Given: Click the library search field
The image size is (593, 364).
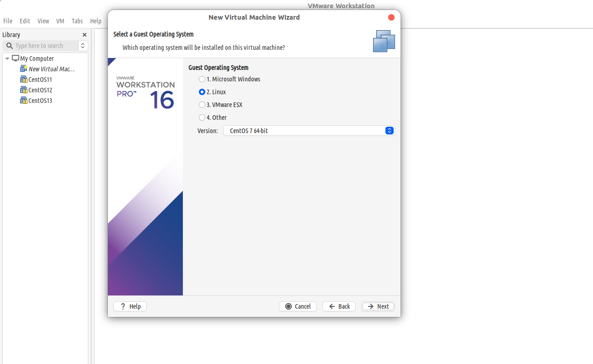Looking at the screenshot, I should [41, 46].
